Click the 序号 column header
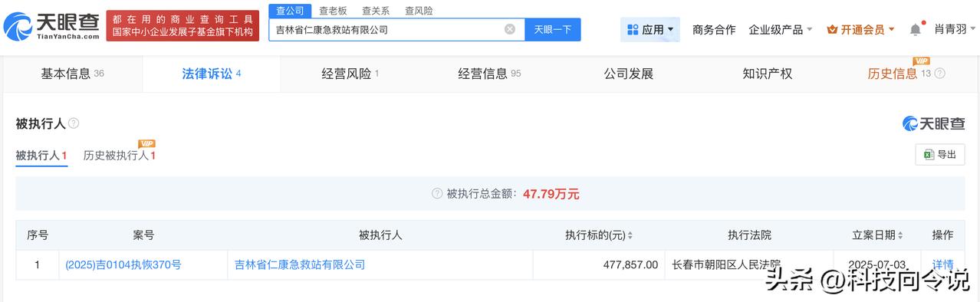Viewport: 980px width, 302px height. (38, 235)
